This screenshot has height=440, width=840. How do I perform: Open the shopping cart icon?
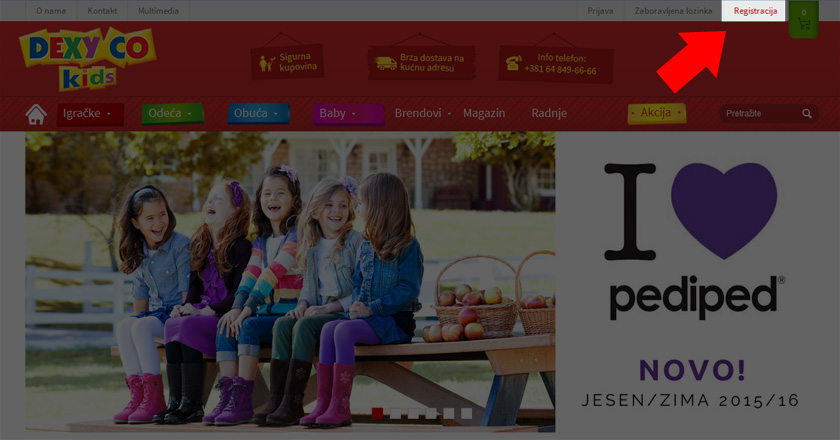pyautogui.click(x=803, y=19)
